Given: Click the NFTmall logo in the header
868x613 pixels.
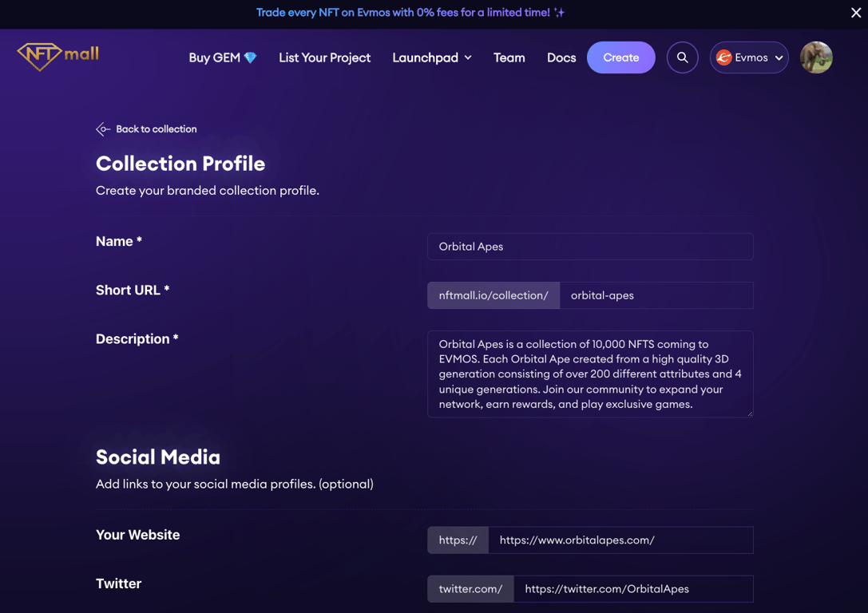Looking at the screenshot, I should (x=57, y=56).
